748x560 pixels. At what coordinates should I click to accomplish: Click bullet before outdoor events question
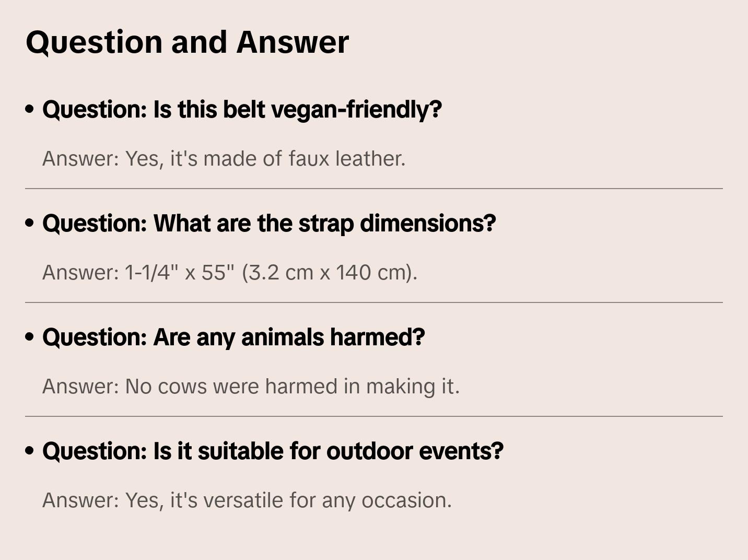(x=30, y=451)
